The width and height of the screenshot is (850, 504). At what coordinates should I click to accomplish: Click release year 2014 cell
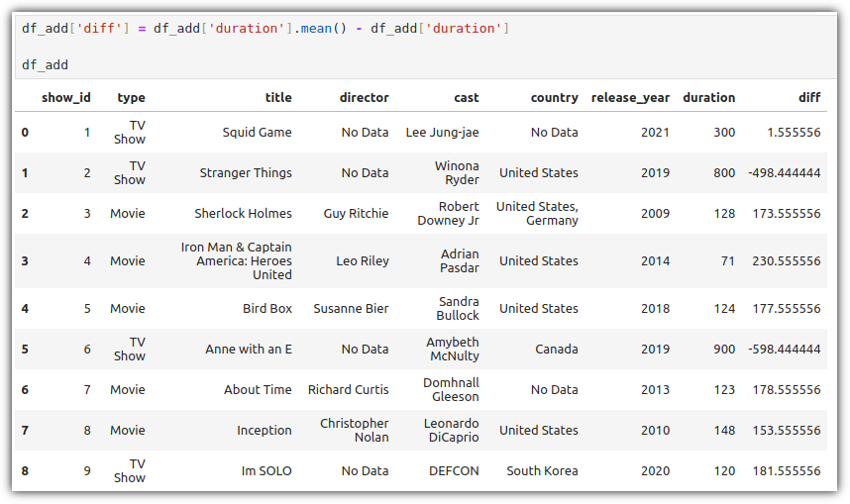pos(655,260)
